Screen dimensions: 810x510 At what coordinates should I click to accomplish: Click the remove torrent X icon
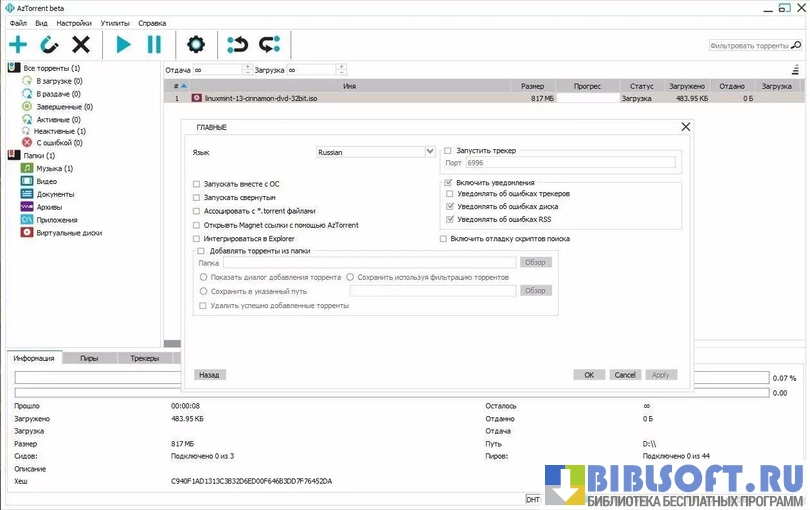[x=81, y=44]
